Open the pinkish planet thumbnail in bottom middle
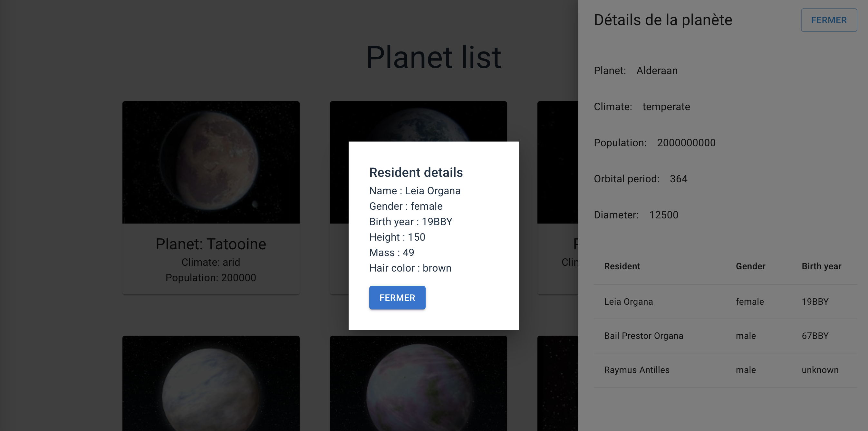 418,383
